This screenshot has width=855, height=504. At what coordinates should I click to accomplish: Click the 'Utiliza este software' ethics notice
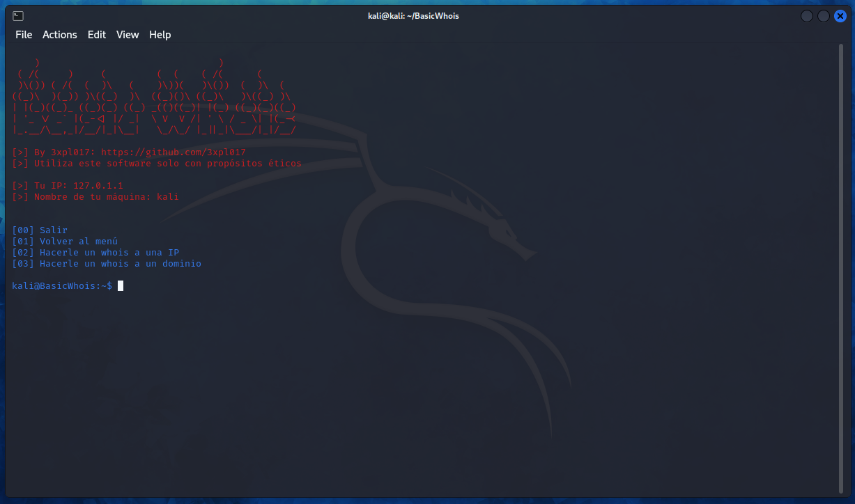click(x=157, y=164)
